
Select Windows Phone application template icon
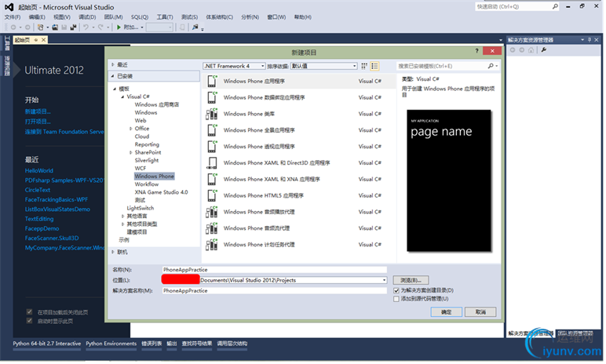[212, 81]
